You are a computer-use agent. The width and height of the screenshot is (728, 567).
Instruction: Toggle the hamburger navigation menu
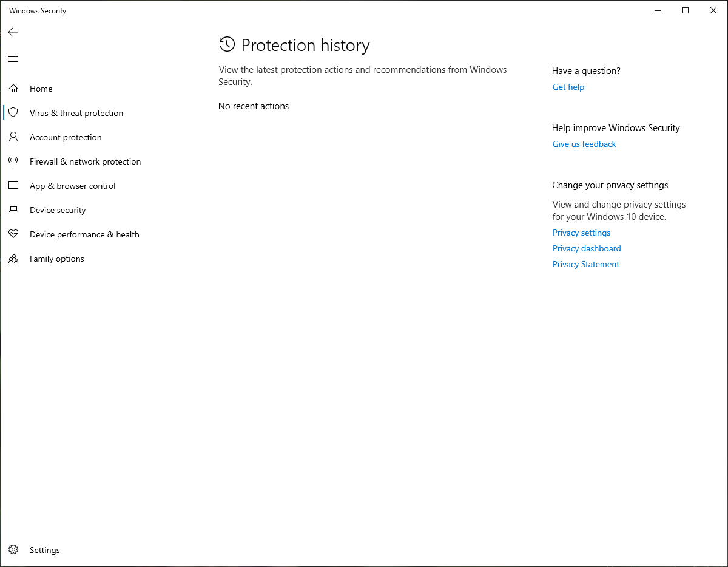click(x=13, y=59)
